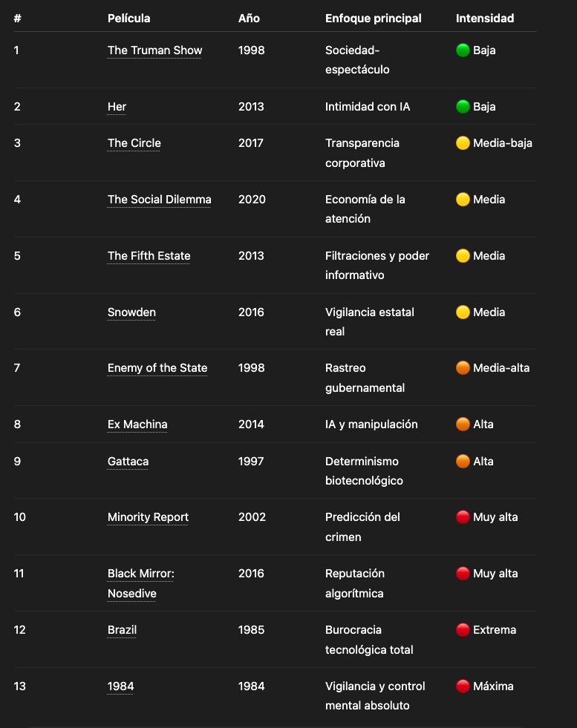Open the Brazil film link

(x=122, y=630)
